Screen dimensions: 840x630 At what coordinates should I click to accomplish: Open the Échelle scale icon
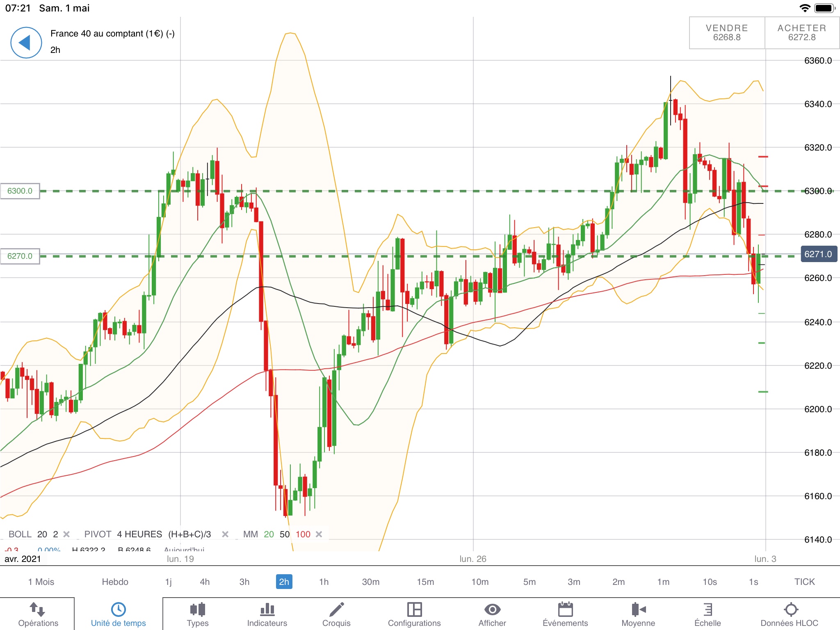(708, 610)
